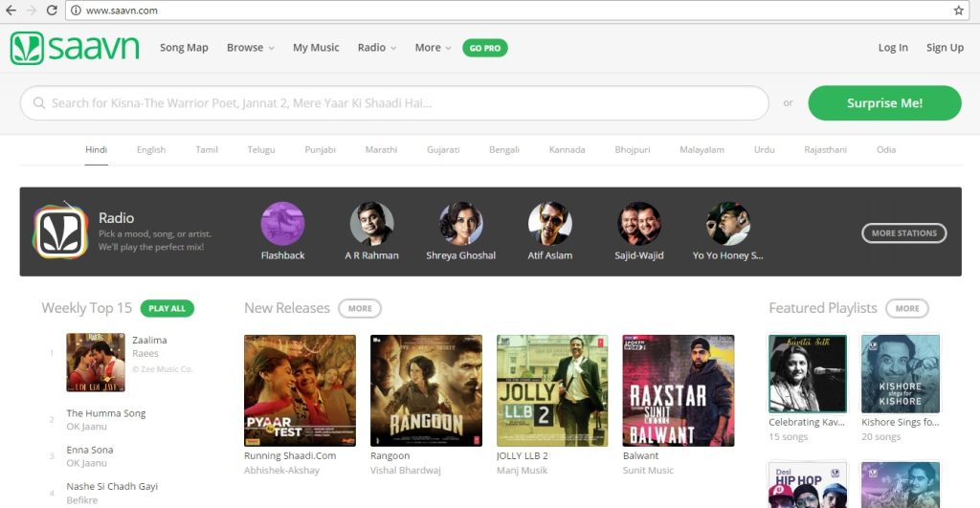The image size is (980, 508).
Task: Click artist Vishal Bhardwaj under Rangoon
Action: (405, 471)
